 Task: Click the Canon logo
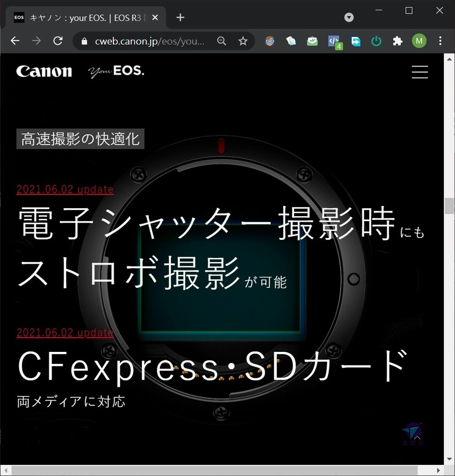44,71
